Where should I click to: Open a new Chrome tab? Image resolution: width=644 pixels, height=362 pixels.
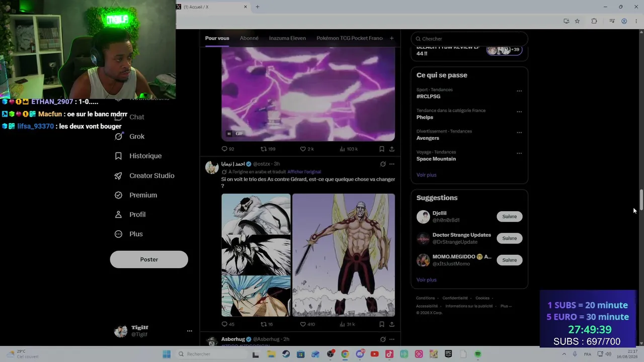[258, 7]
